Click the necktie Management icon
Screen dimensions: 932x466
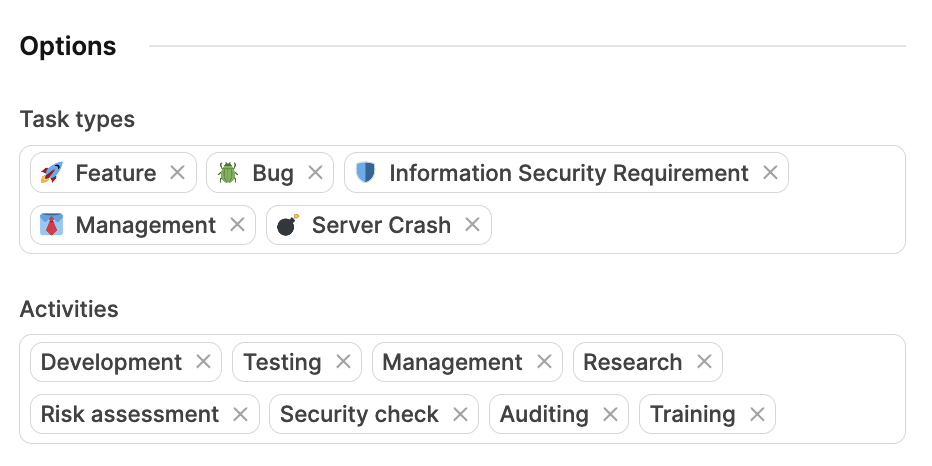coord(52,225)
